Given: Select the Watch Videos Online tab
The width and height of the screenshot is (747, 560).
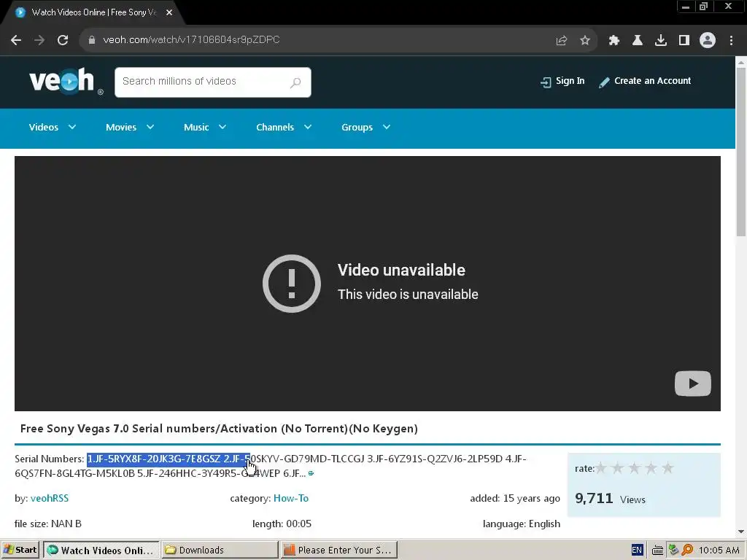Looking at the screenshot, I should [93, 12].
